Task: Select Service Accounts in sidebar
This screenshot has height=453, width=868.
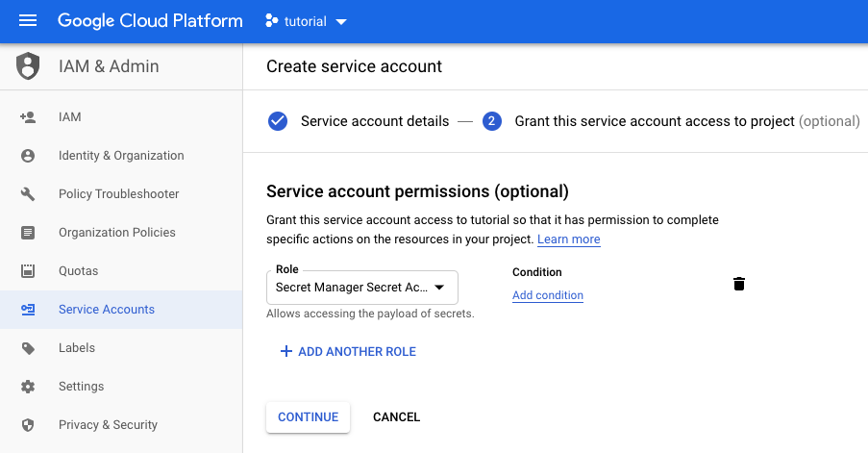Action: pyautogui.click(x=121, y=310)
